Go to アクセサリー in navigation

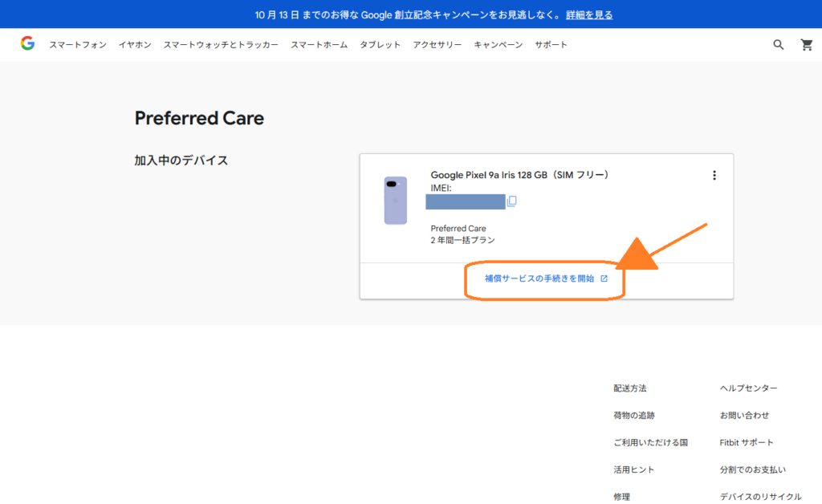tap(437, 45)
